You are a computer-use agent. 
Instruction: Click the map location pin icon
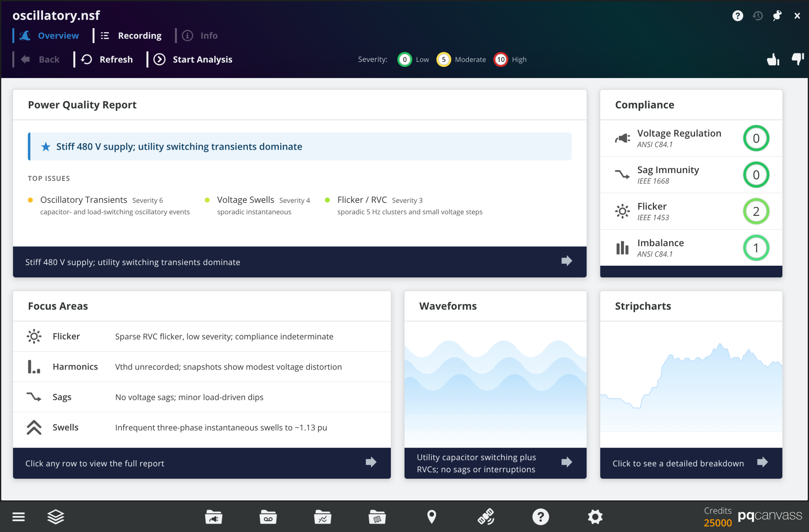tap(431, 517)
